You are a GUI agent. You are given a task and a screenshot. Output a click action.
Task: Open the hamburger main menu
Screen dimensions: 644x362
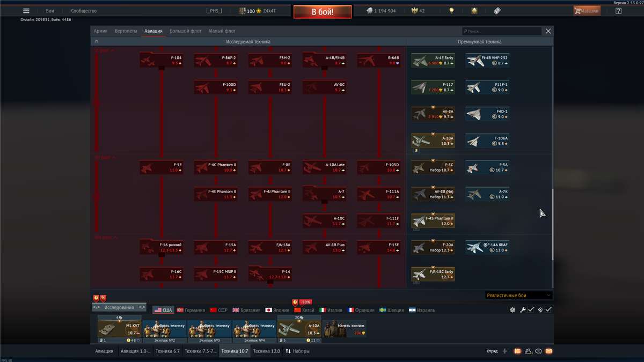click(x=25, y=10)
